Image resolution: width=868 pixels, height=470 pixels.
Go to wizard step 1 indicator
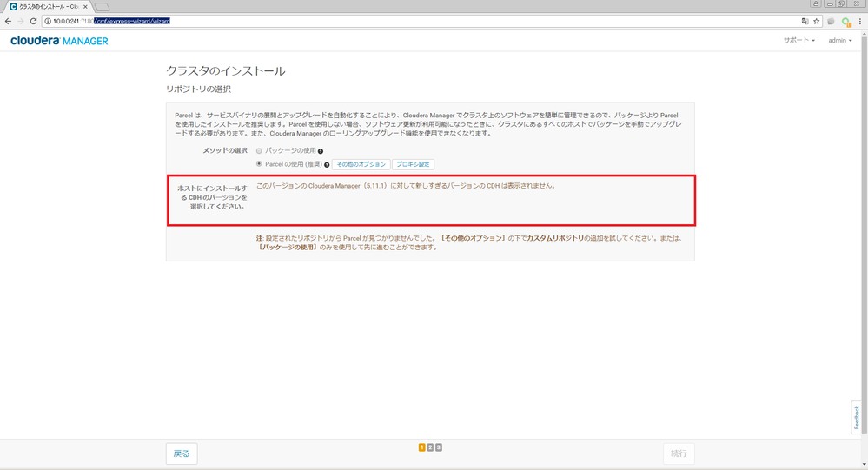[421, 447]
